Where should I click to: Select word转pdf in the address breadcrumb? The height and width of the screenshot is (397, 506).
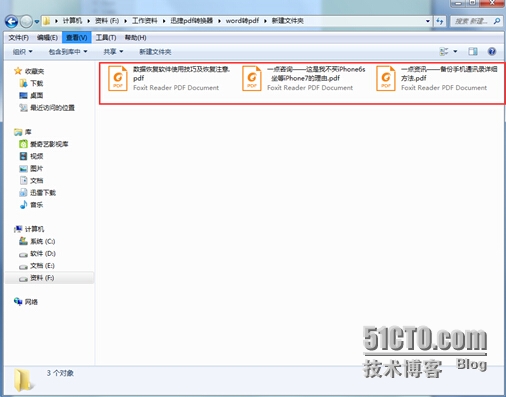click(242, 21)
